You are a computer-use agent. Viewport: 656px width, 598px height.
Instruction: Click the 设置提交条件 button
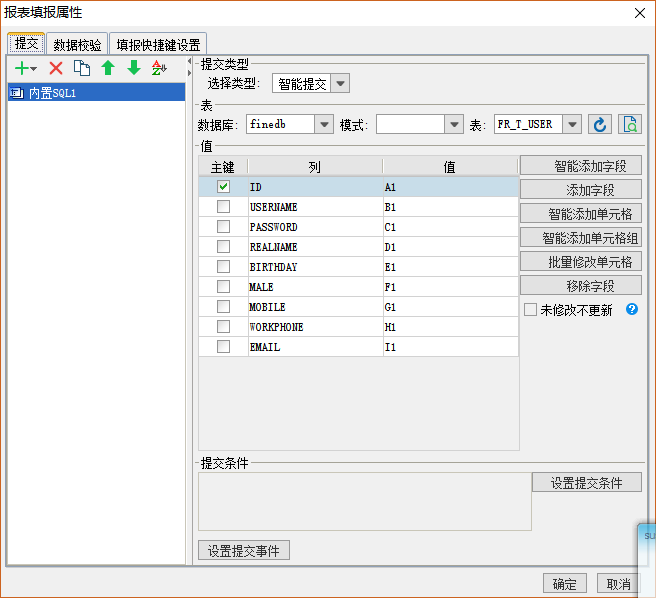coord(587,483)
